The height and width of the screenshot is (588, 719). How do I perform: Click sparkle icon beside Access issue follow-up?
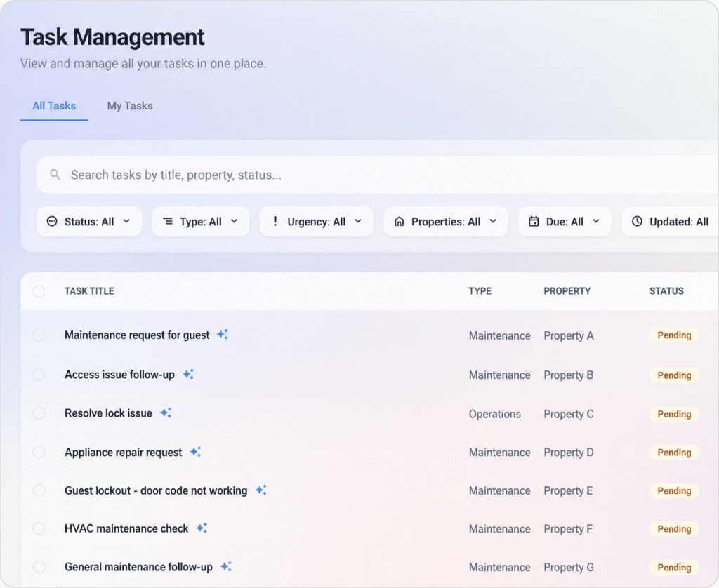(188, 374)
